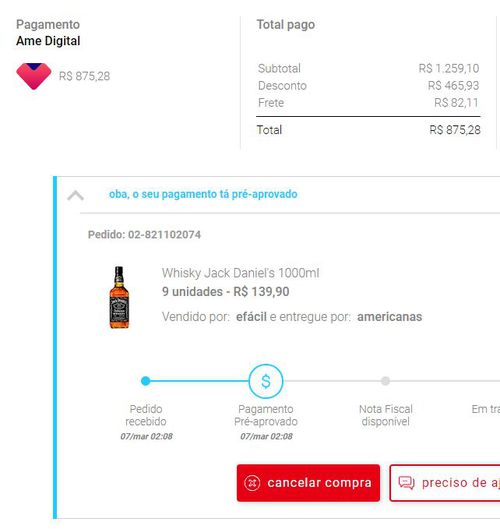
Task: Open Whisky Jack Daniel's 1000ml product title
Action: pyautogui.click(x=240, y=273)
